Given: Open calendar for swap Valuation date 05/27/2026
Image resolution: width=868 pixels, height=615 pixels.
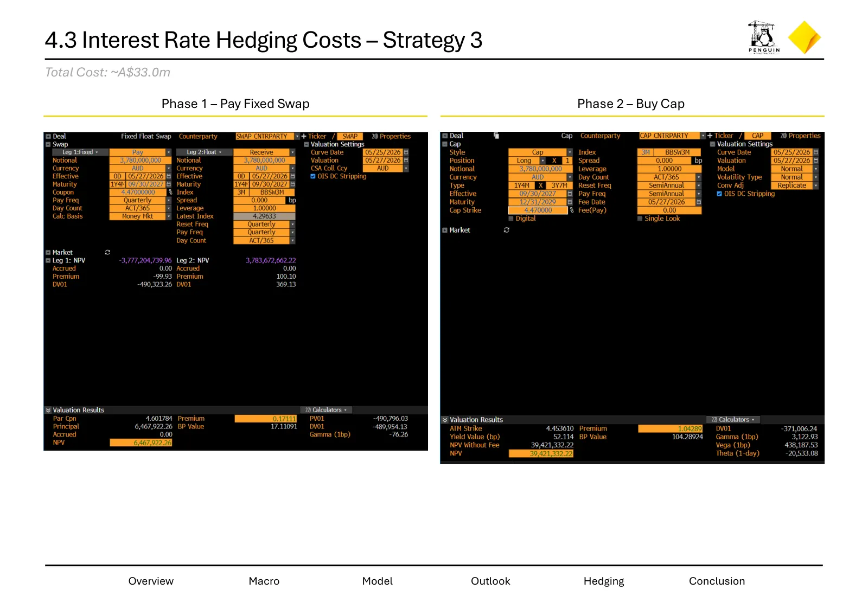Looking at the screenshot, I should point(406,161).
